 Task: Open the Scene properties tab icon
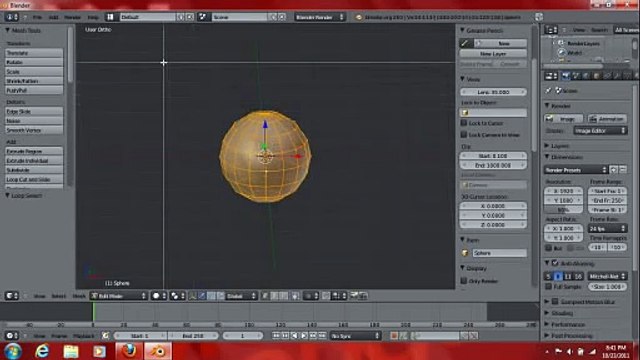(x=576, y=76)
